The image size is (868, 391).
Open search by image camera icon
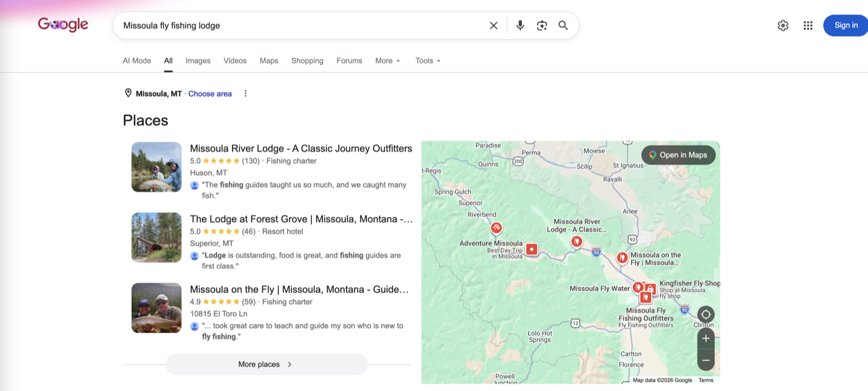(542, 25)
